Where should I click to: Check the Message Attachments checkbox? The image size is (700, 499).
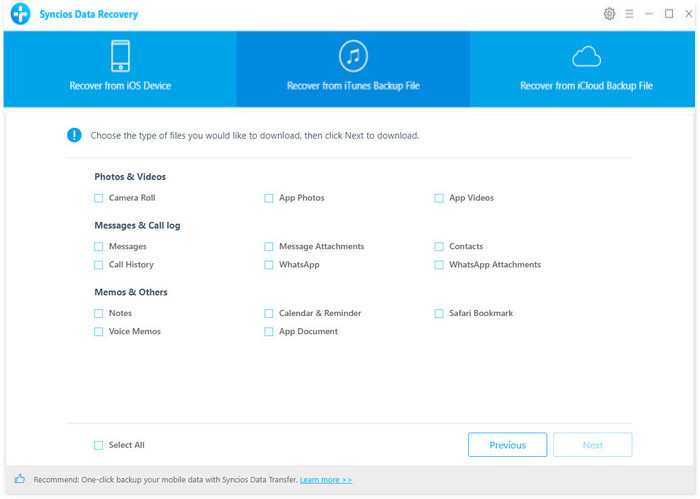[268, 246]
